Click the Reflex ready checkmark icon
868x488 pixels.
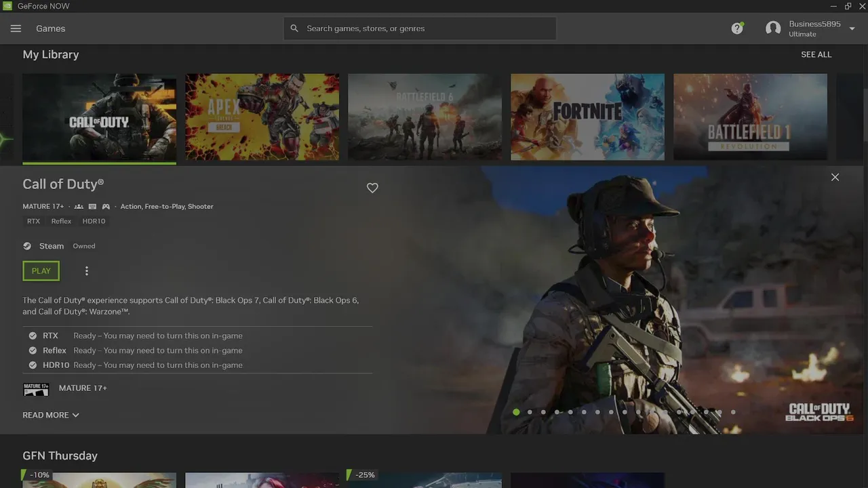pyautogui.click(x=33, y=350)
